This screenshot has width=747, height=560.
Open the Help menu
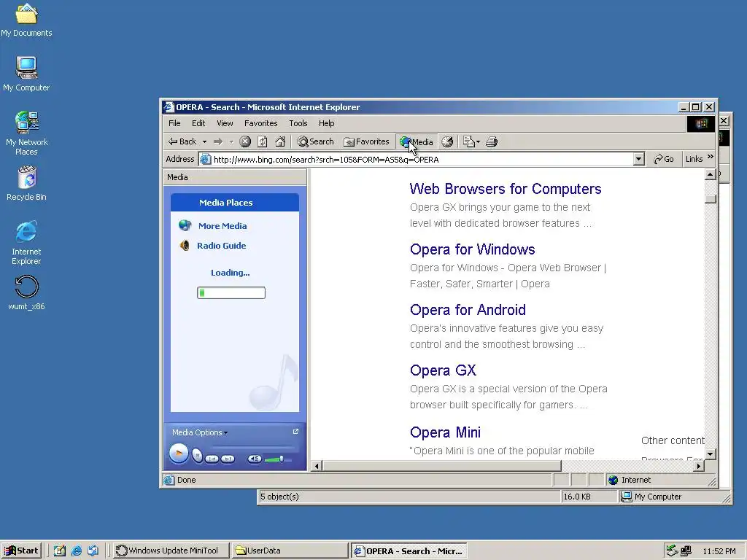pyautogui.click(x=326, y=123)
